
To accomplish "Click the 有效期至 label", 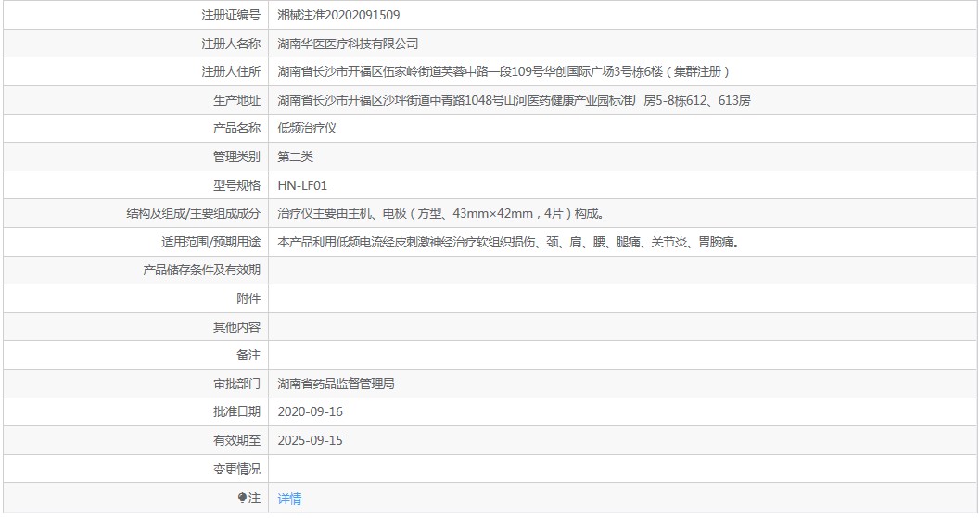I will tap(236, 440).
